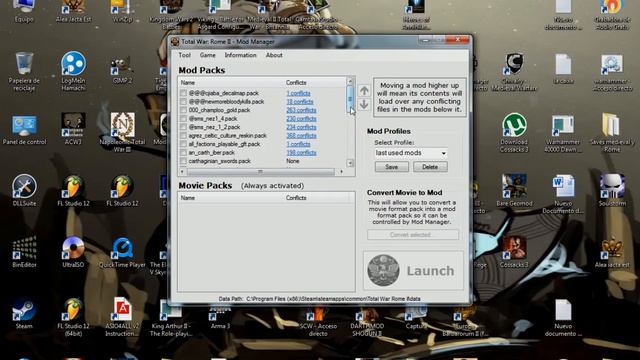
Task: Open the 234 conflicts link
Action: (x=301, y=127)
